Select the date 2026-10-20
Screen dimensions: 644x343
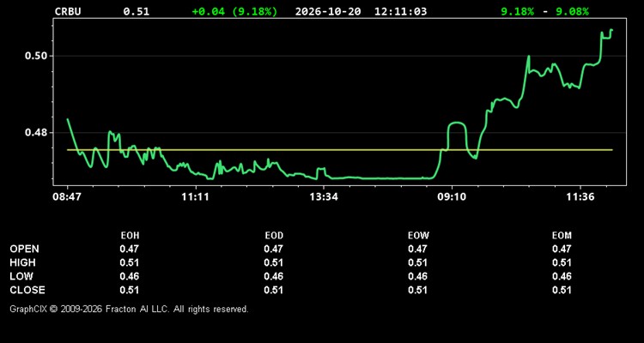point(328,12)
